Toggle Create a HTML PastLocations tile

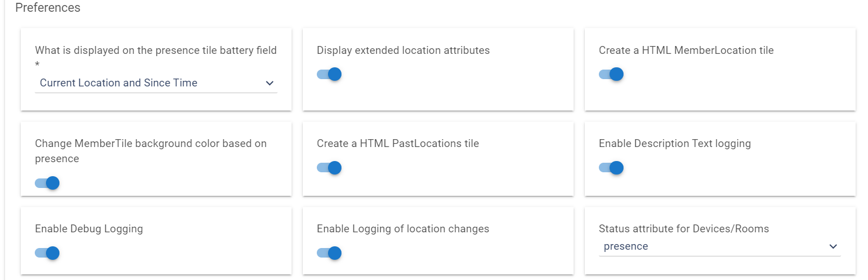coord(329,168)
